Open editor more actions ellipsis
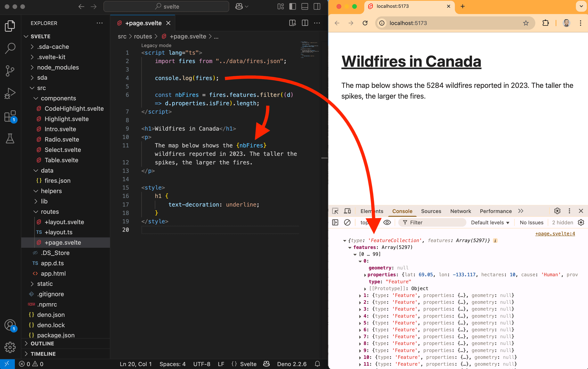This screenshot has width=588, height=369. coord(317,23)
